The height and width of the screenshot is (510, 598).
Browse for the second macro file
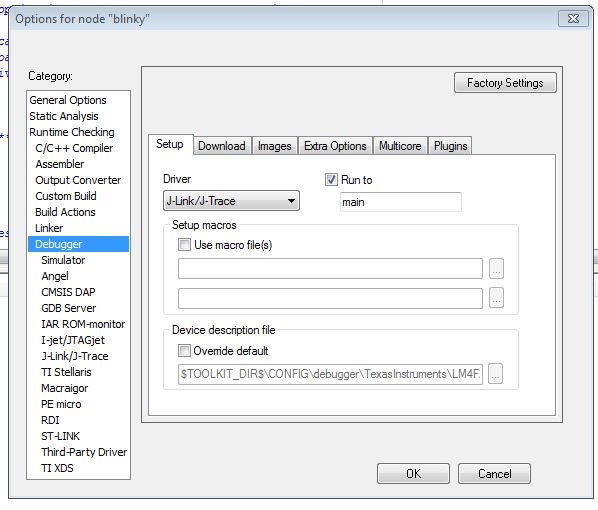point(496,298)
